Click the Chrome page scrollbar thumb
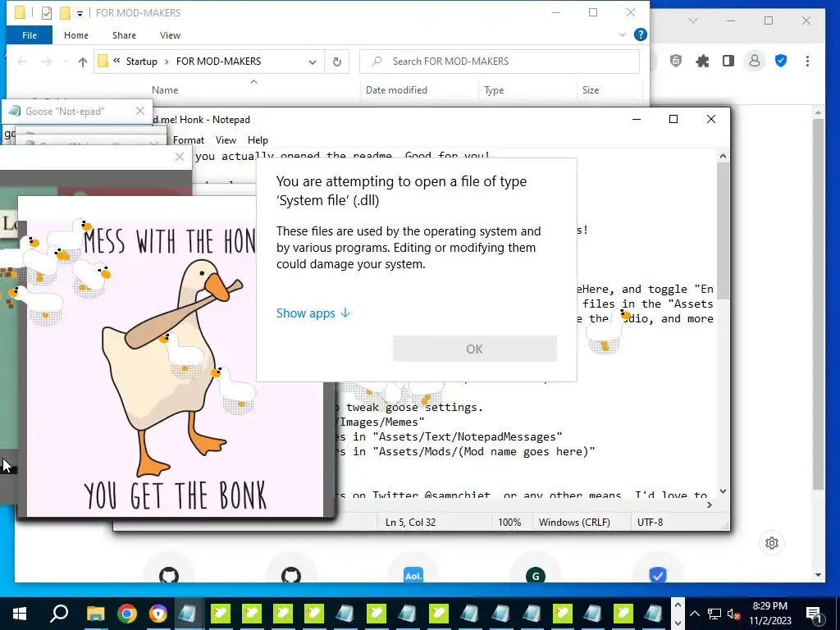Viewport: 840px width, 630px height. pyautogui.click(x=818, y=304)
